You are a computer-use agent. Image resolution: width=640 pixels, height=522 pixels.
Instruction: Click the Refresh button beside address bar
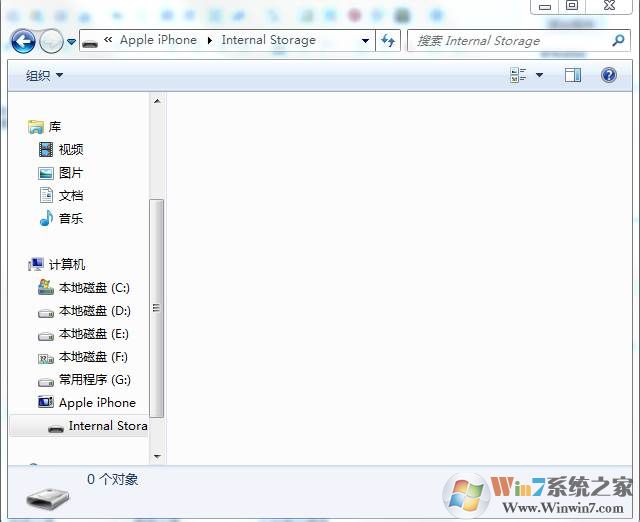pos(388,41)
